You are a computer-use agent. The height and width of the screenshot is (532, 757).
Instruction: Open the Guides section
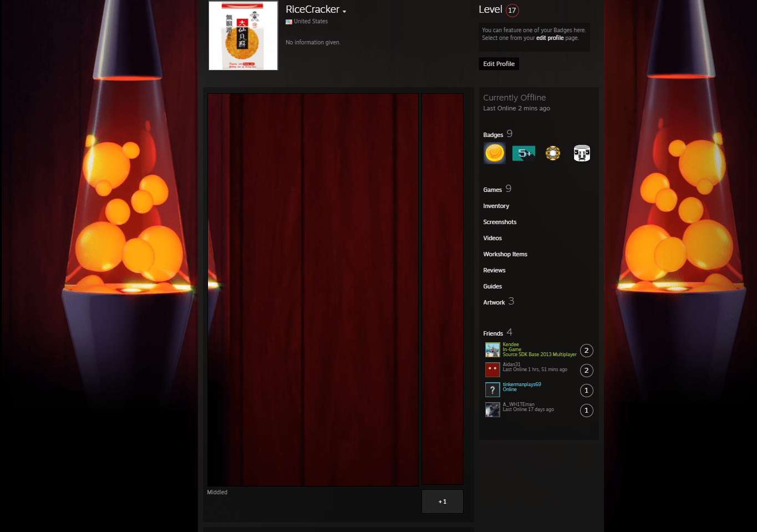(492, 286)
